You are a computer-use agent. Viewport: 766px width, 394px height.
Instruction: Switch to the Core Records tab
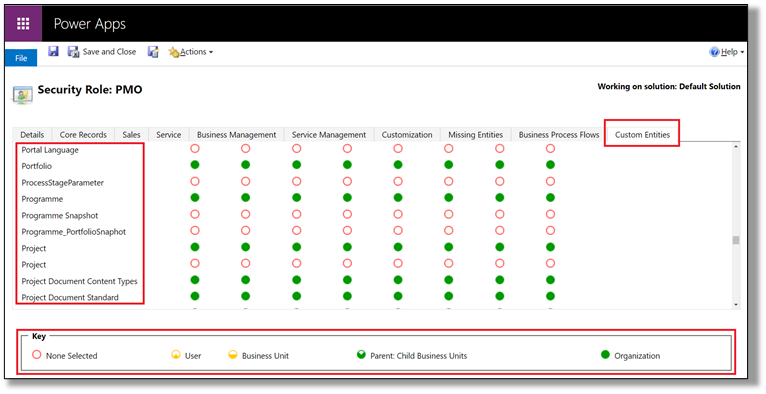(x=83, y=135)
